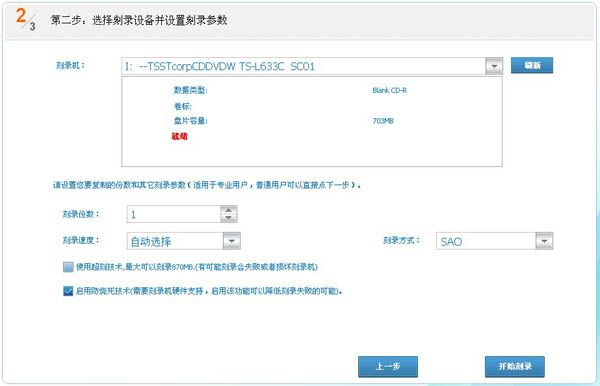Click the blue instruction text about burn parameters
The width and height of the screenshot is (600, 386).
tap(207, 185)
